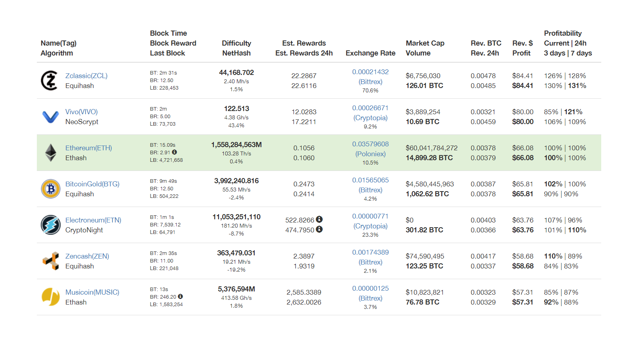Image resolution: width=644 pixels, height=345 pixels.
Task: Open the Zencash(ZEN) coin link
Action: pos(87,256)
